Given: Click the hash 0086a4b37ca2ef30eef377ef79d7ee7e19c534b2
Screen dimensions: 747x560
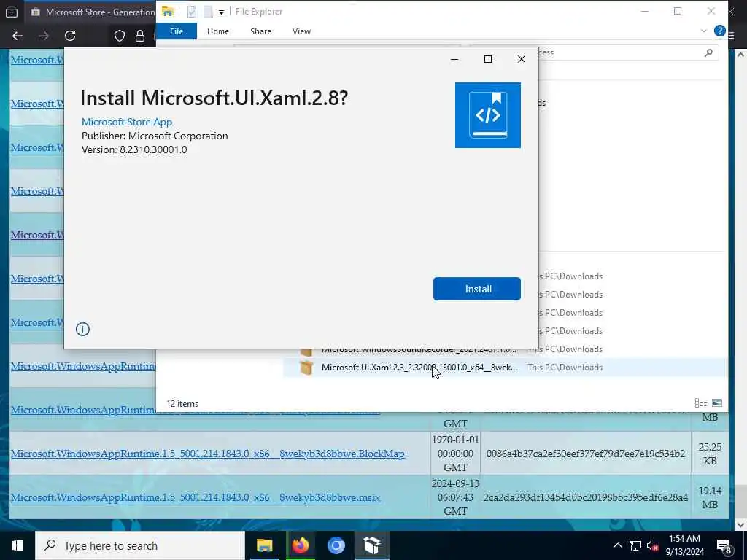Looking at the screenshot, I should pos(586,454).
